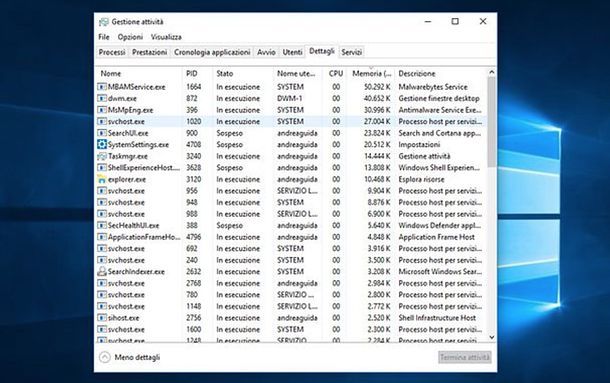Viewport: 610px width, 383px height.
Task: Click the 'Antimalware Service Exe...' description
Action: pyautogui.click(x=440, y=110)
